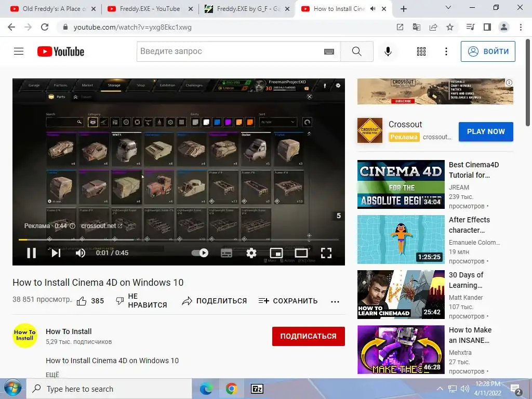The image size is (532, 399).
Task: Reload the current page
Action: 45,27
